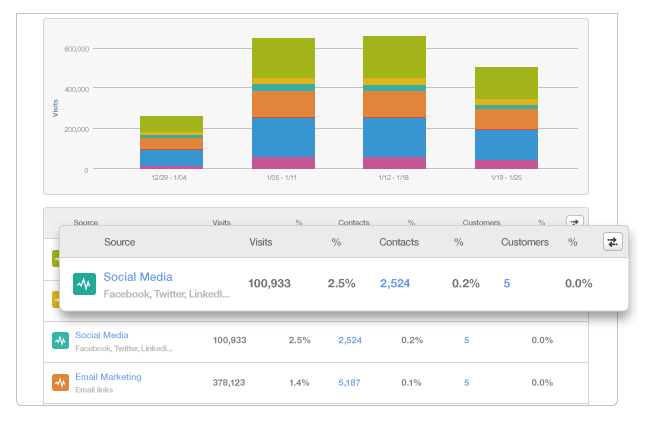The width and height of the screenshot is (650, 422).
Task: Click the 200,000 y-axis label
Action: (x=76, y=129)
